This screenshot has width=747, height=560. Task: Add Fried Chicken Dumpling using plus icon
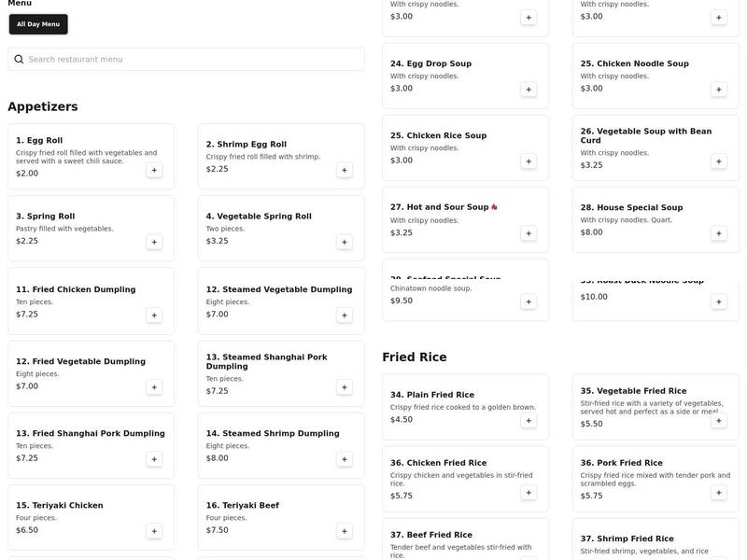pyautogui.click(x=154, y=315)
